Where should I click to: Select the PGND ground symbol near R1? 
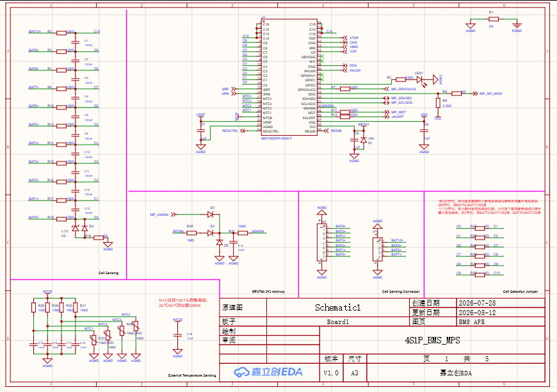click(517, 26)
